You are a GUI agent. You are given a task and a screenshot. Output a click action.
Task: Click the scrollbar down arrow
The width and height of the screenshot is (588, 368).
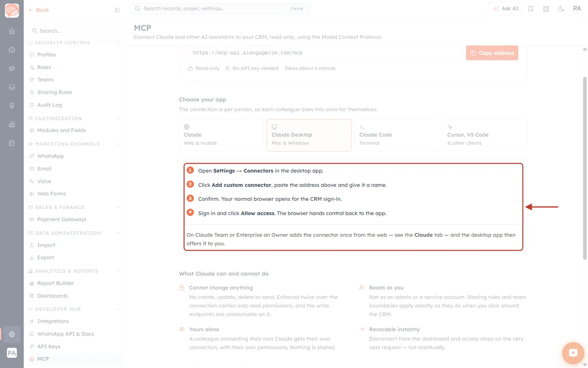585,364
